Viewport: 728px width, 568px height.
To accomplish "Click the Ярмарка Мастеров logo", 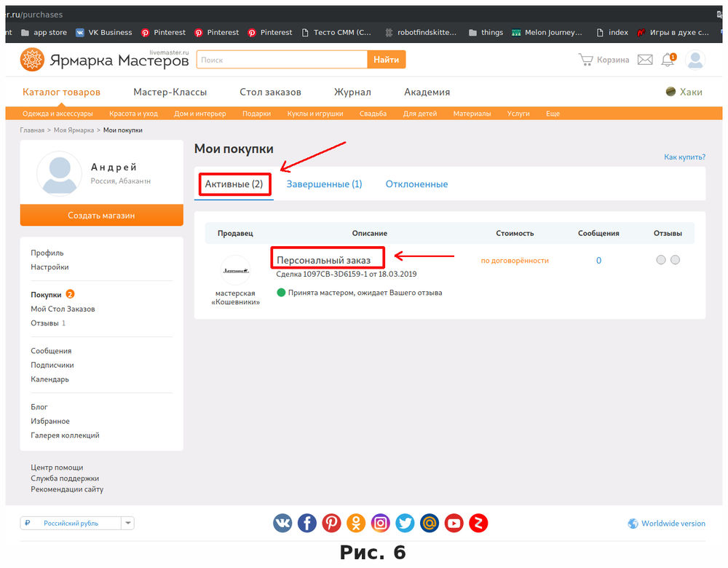I will pyautogui.click(x=103, y=59).
